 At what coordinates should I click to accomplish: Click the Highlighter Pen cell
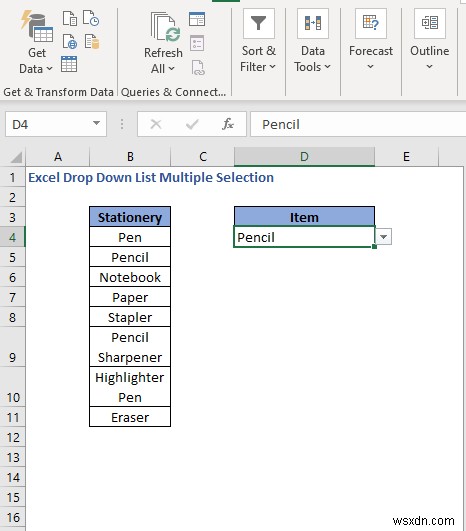130,387
